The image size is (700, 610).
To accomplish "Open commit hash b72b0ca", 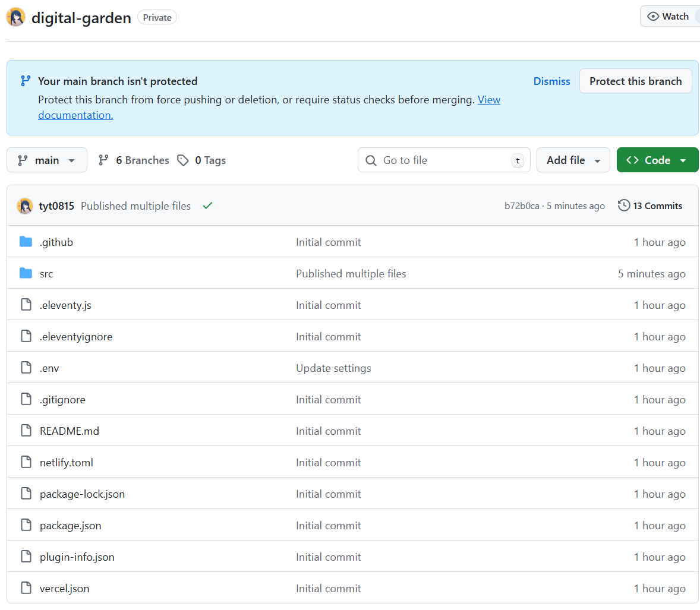I will coord(522,206).
